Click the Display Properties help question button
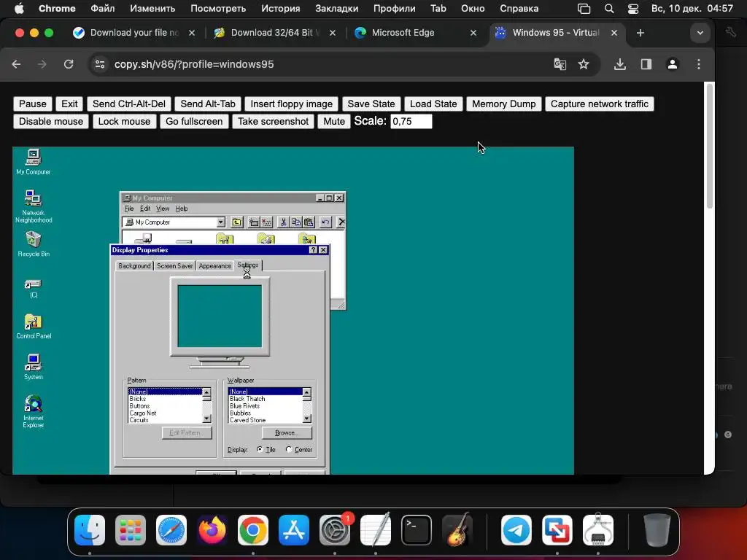 point(313,250)
